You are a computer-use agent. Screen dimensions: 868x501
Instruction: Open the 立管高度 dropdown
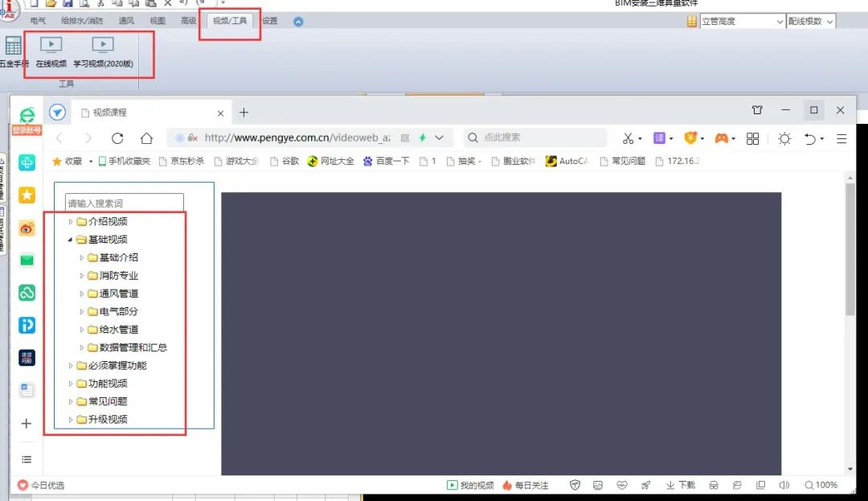(742, 22)
